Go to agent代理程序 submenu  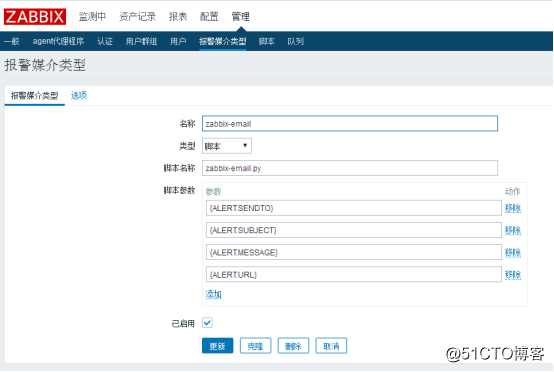(58, 41)
